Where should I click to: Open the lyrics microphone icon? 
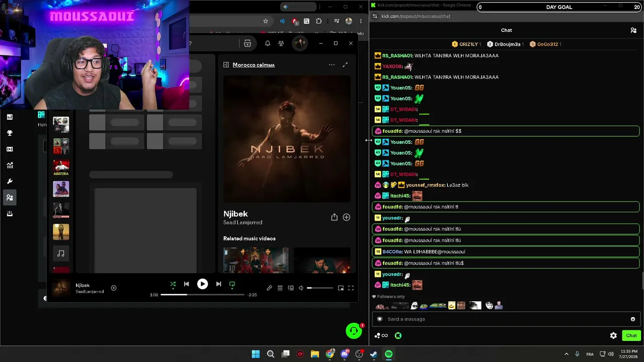tap(269, 288)
